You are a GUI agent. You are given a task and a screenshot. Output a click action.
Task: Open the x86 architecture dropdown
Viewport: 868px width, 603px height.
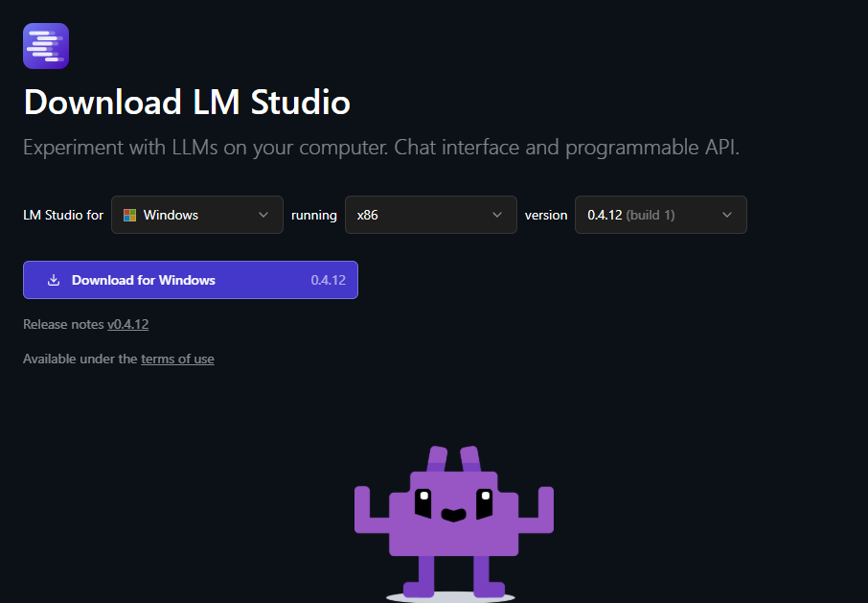pyautogui.click(x=431, y=215)
